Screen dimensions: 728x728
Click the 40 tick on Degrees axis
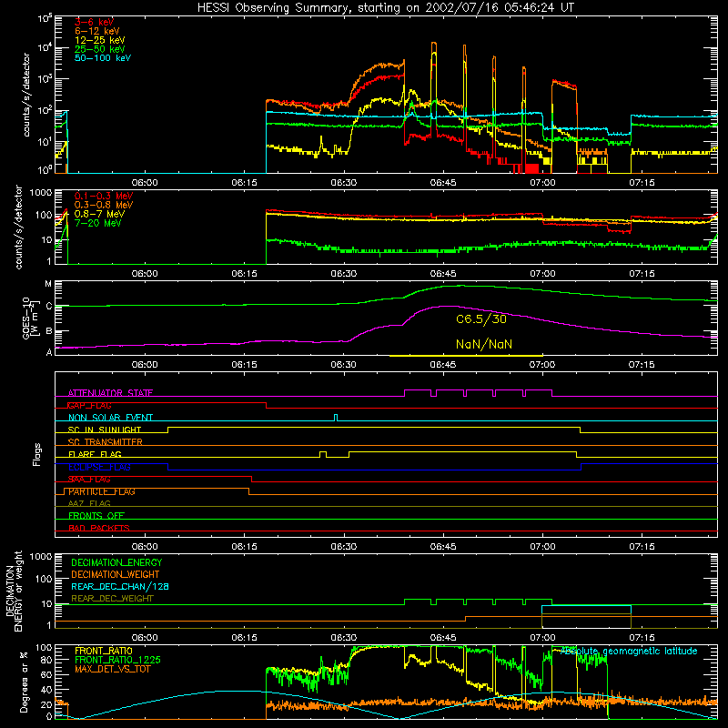point(47,691)
